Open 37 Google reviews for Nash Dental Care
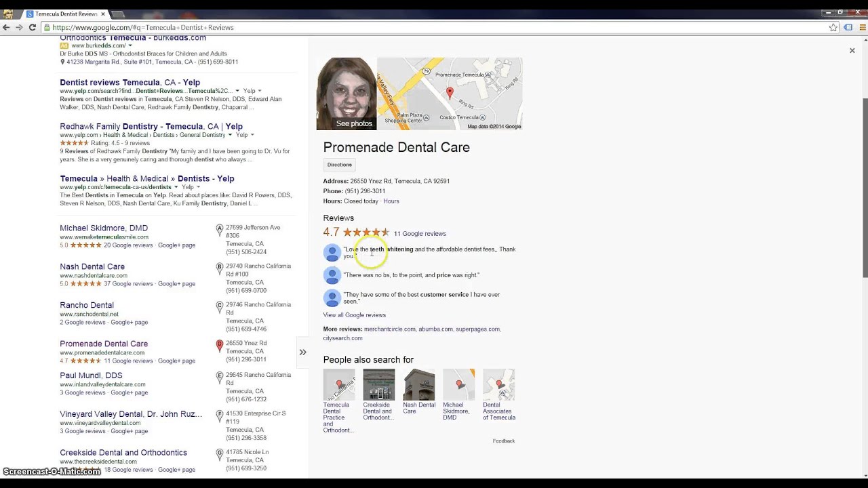 (128, 284)
